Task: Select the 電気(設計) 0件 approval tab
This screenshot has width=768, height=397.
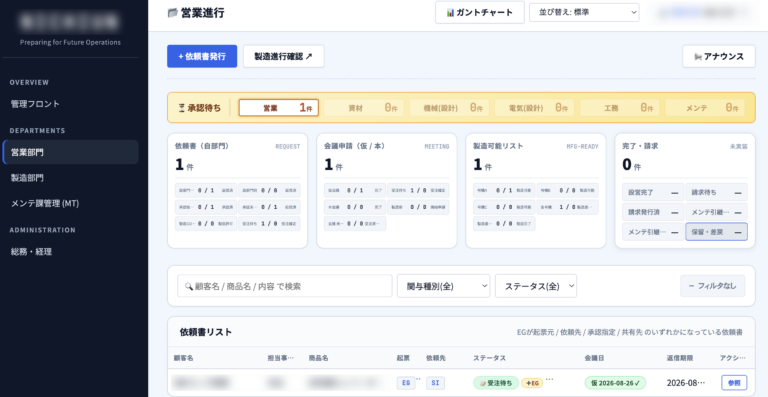Action: [x=534, y=108]
